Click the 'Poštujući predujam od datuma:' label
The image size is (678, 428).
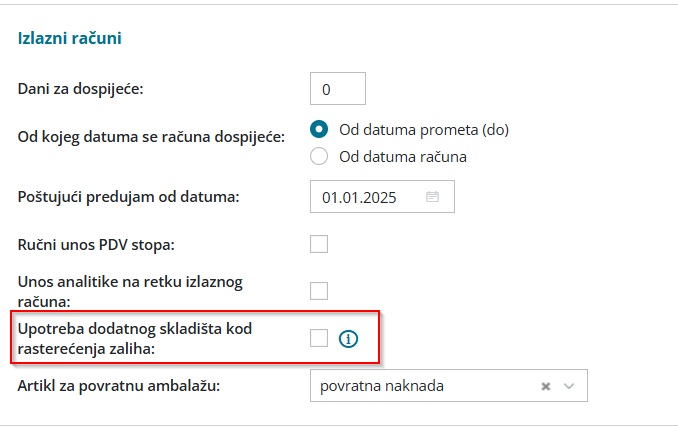coord(129,196)
